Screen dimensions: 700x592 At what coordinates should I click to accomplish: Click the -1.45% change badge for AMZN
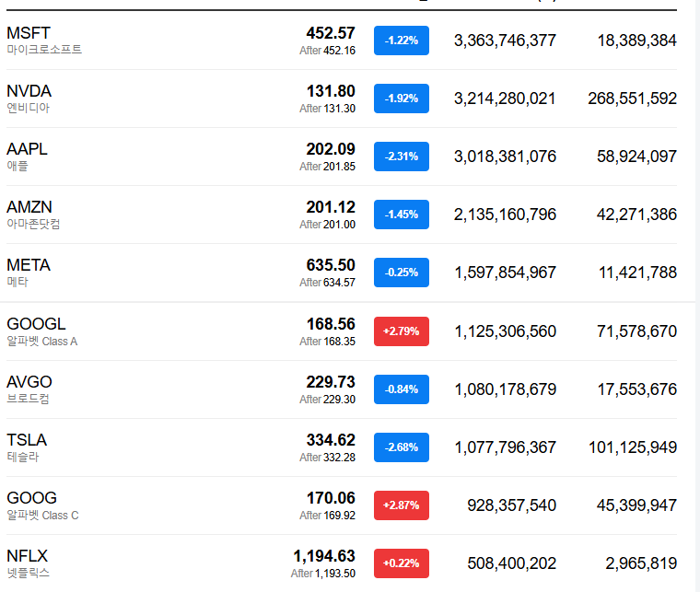tap(402, 215)
